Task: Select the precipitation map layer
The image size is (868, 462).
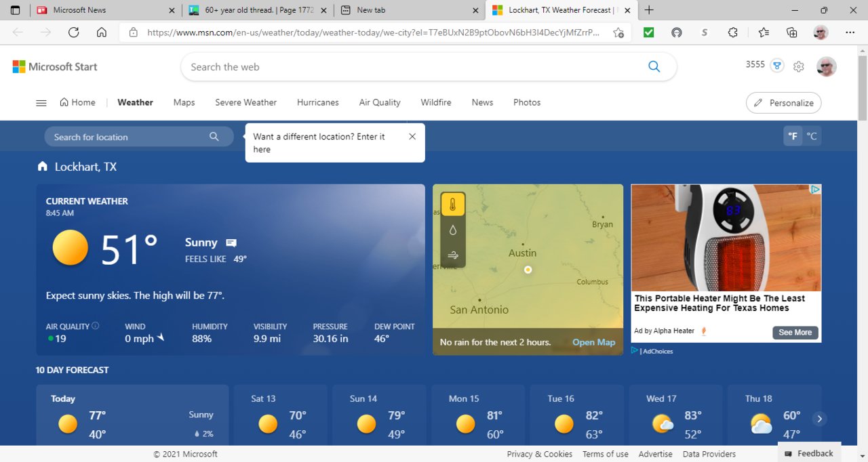Action: (x=453, y=230)
